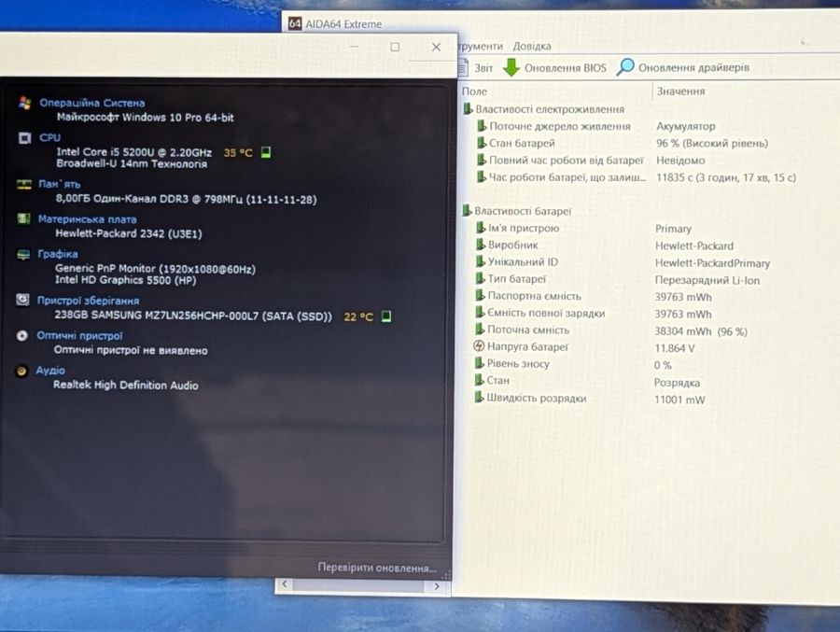Click the text Hewlett-Packard 2342 (U3E1)
Image resolution: width=840 pixels, height=632 pixels.
129,233
